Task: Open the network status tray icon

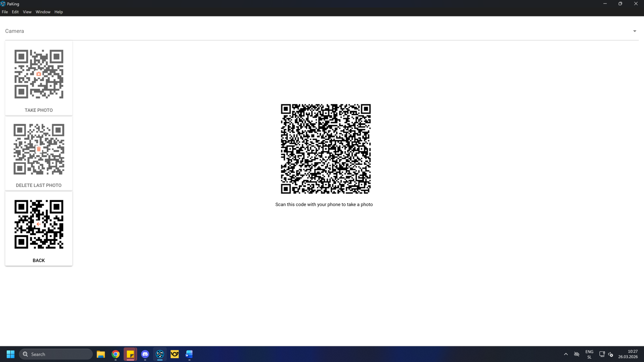Action: (x=602, y=354)
